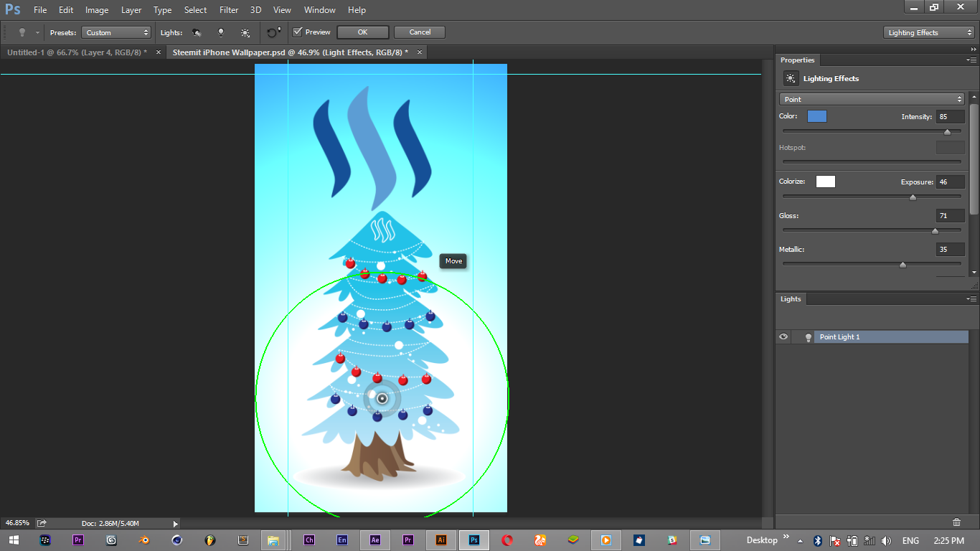Expand the Desktop toolbar chevron in the taskbar
The height and width of the screenshot is (551, 980).
coord(786,537)
